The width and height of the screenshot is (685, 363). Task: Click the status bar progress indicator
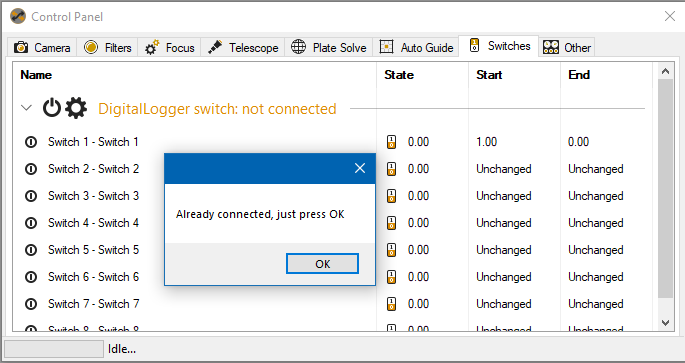[x=54, y=349]
